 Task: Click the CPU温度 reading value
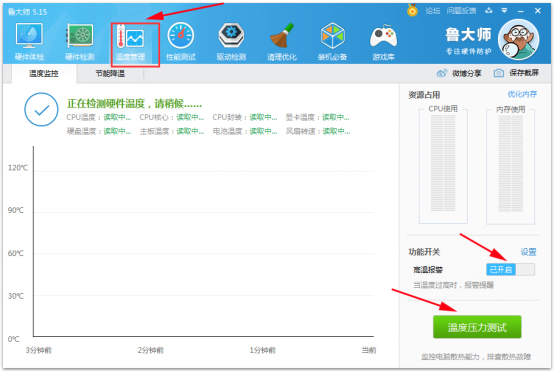[x=117, y=117]
